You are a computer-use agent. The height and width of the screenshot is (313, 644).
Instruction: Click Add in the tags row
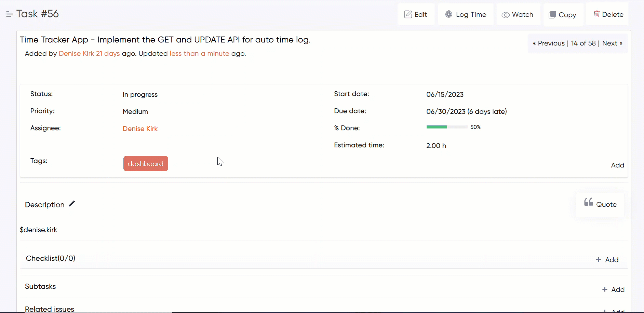point(617,165)
